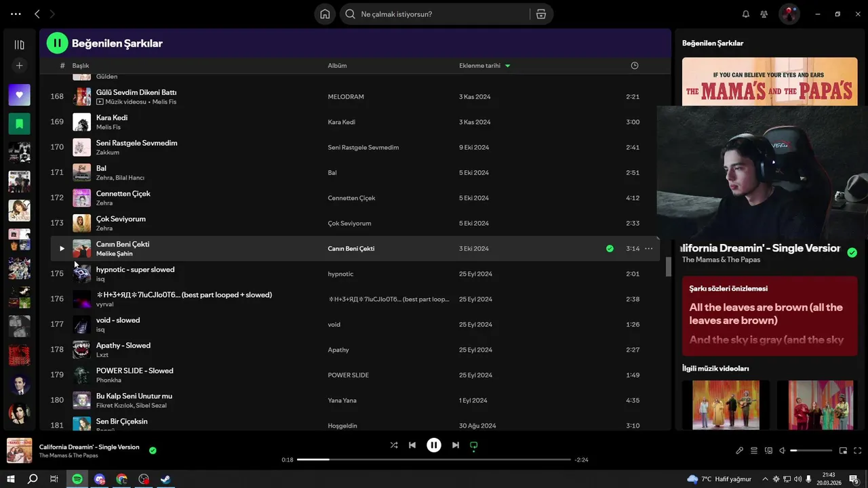
Task: Pause using the bottom player button
Action: 434,445
